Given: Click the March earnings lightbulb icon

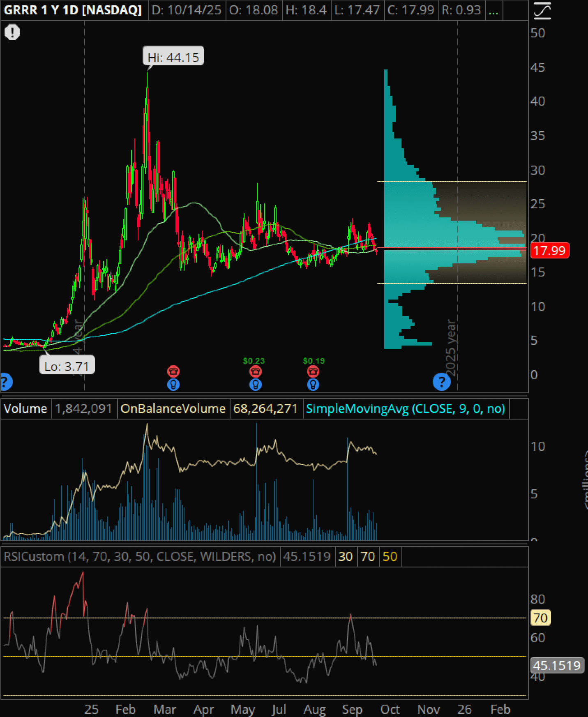Looking at the screenshot, I should click(173, 385).
